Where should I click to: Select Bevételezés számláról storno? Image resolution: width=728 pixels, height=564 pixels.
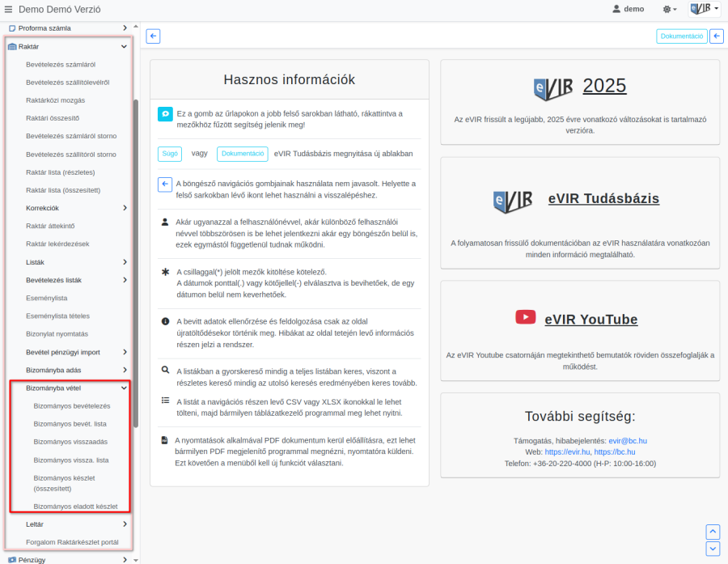(71, 136)
